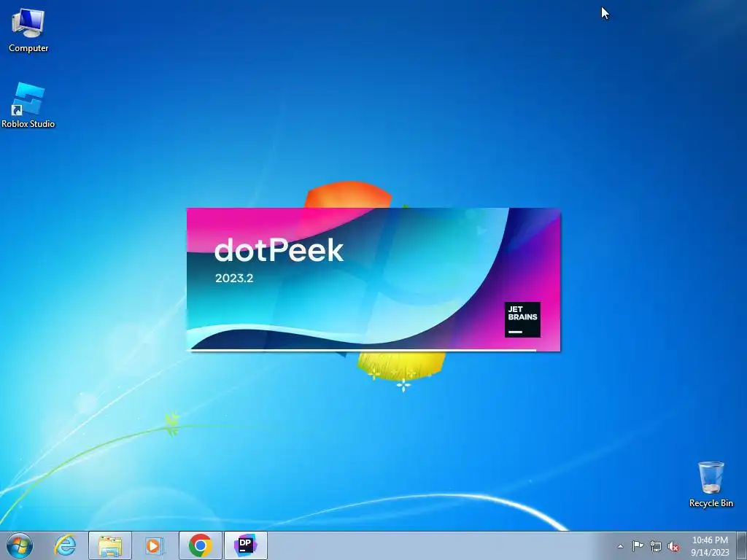Viewport: 747px width, 560px height.
Task: Launch Internet Explorer from the taskbar
Action: point(65,545)
